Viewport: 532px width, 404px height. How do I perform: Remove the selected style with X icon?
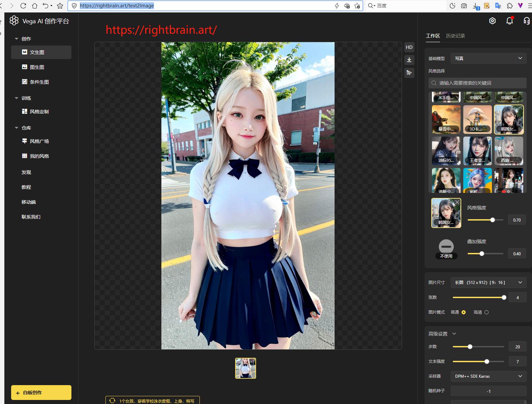(457, 202)
